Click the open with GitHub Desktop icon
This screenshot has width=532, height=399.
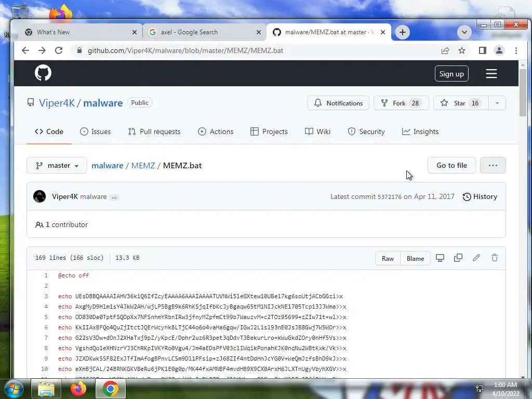point(440,258)
